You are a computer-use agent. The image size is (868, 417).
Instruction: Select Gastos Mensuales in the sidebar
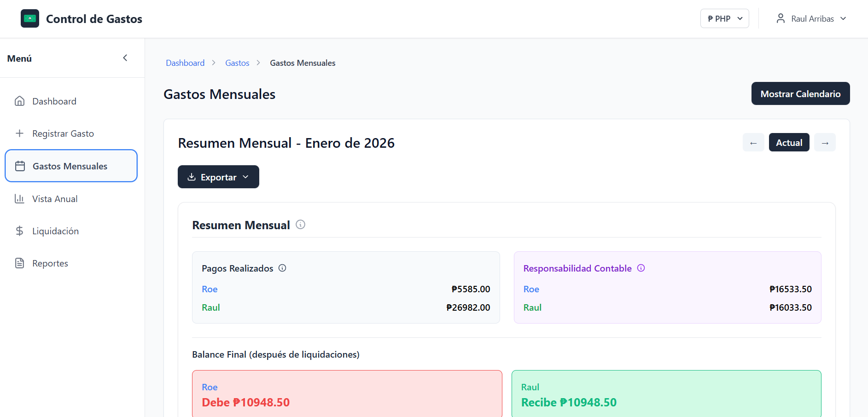[71, 166]
